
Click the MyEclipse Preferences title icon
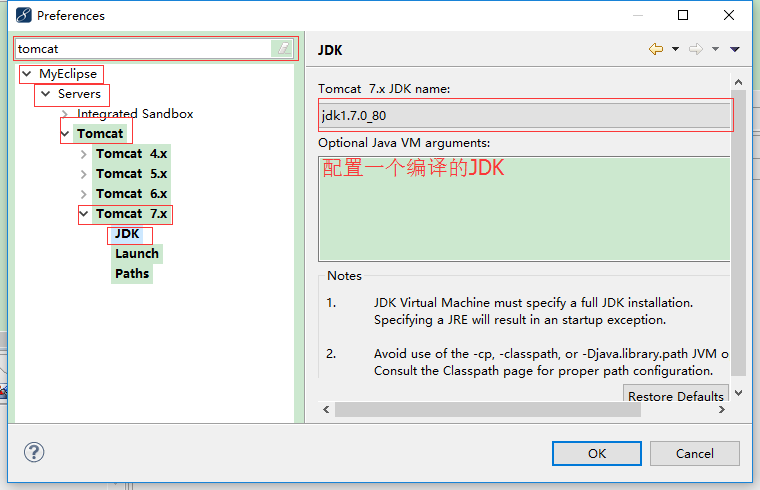point(23,16)
